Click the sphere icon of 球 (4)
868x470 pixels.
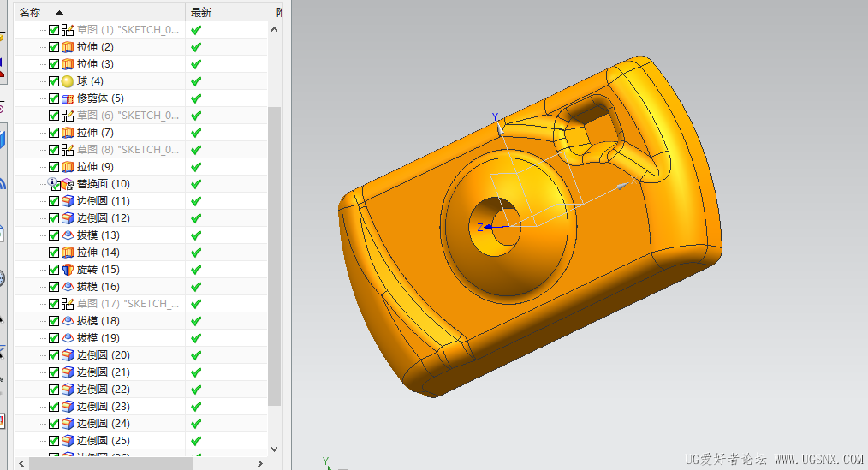coord(68,81)
